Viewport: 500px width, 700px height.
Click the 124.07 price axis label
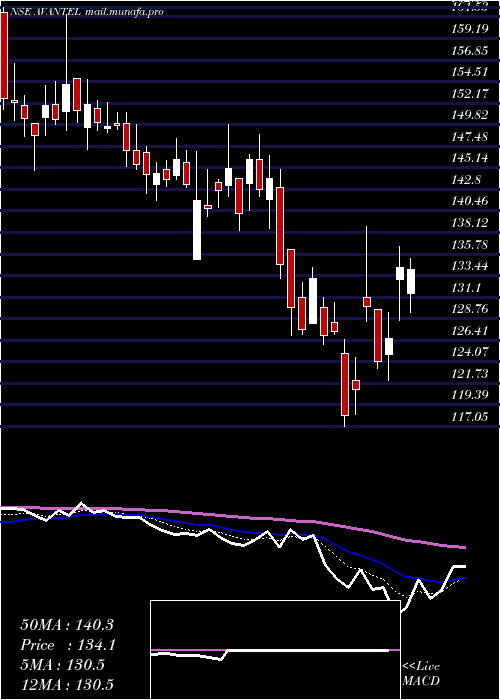(470, 352)
